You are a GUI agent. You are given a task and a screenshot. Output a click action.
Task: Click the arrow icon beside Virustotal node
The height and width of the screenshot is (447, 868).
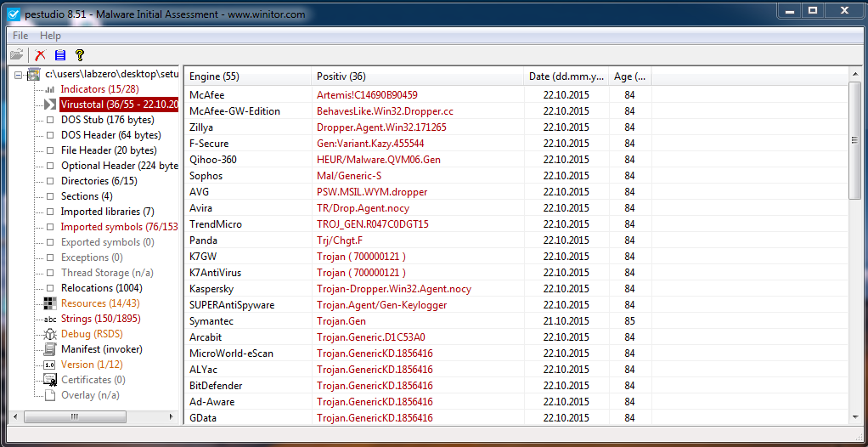[50, 105]
